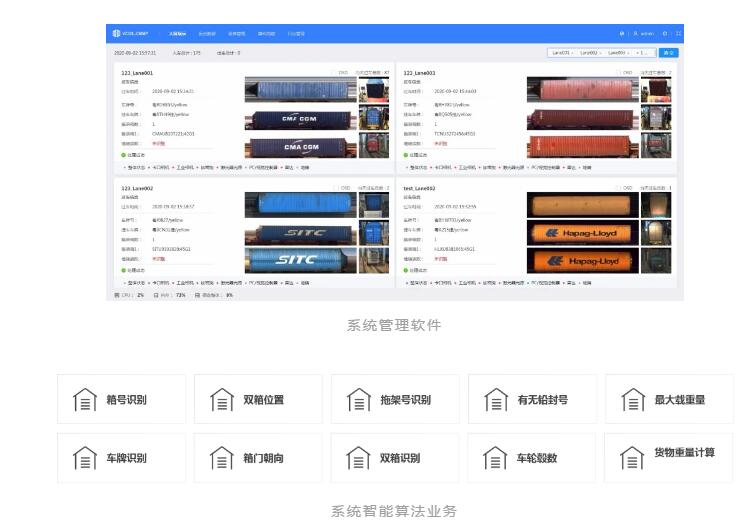This screenshot has height=526, width=750.
Task: Open the upper CMA CGM container image
Action: tap(300, 118)
